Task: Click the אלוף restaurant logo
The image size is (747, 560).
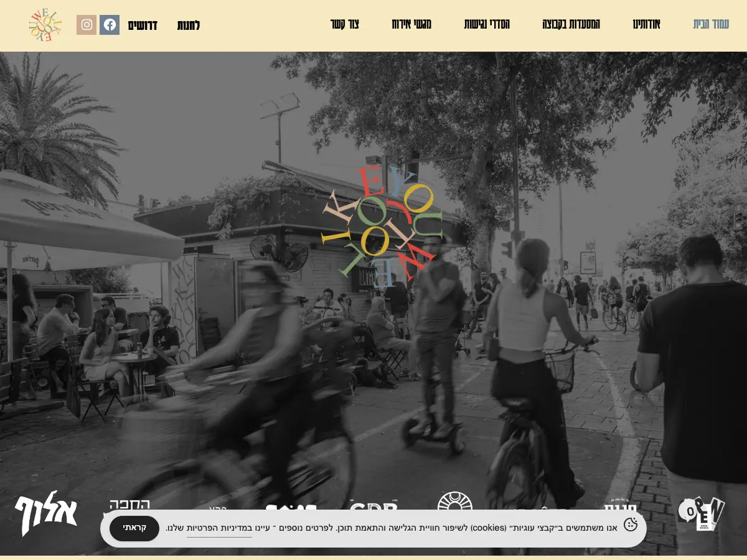Action: [46, 512]
